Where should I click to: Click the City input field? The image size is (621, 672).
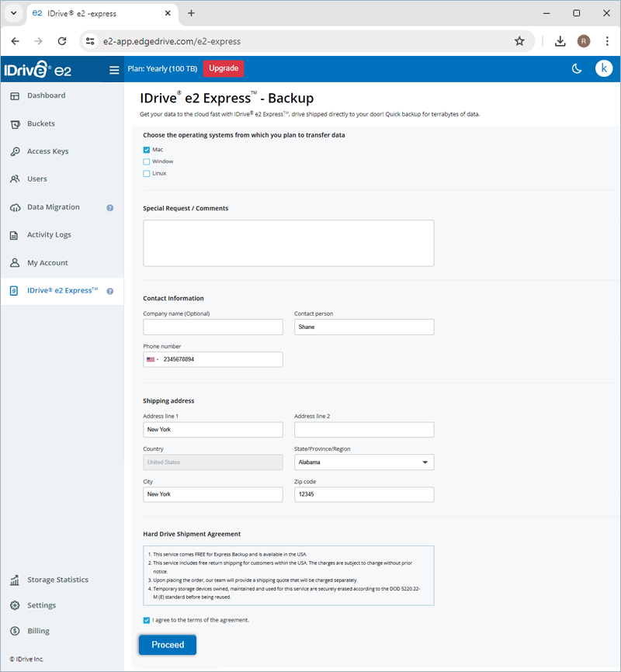coord(213,494)
